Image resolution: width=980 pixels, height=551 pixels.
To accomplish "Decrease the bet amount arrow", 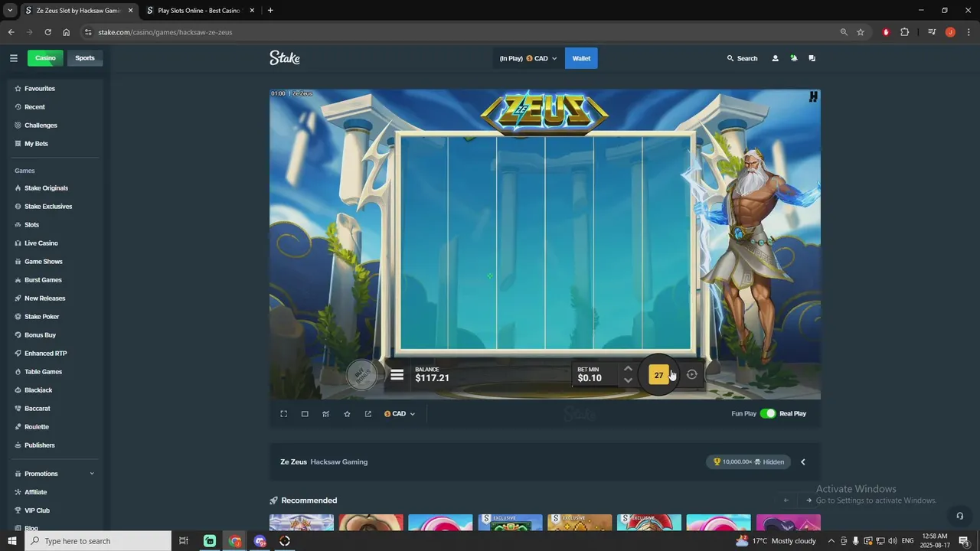I will pos(628,380).
